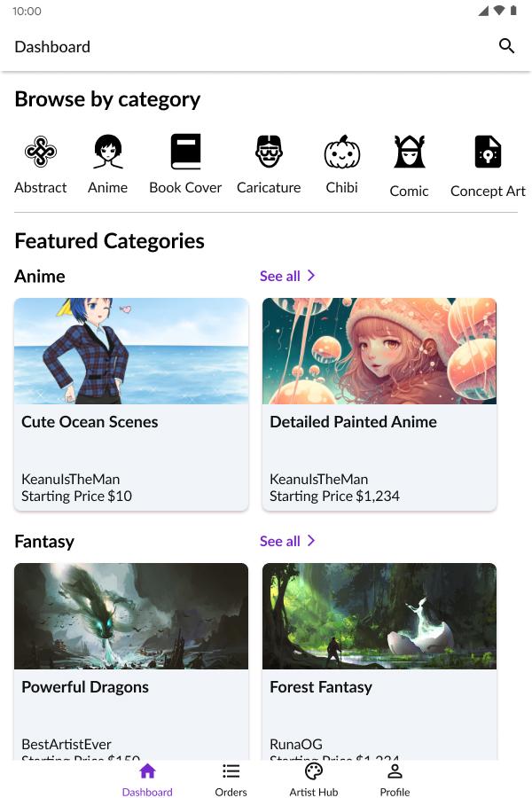
Task: Click See all link for Anime
Action: pyautogui.click(x=280, y=276)
